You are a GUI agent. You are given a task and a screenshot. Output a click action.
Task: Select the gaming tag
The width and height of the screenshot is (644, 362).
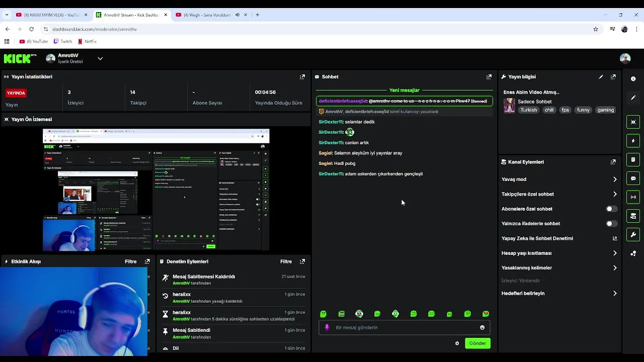(x=605, y=110)
